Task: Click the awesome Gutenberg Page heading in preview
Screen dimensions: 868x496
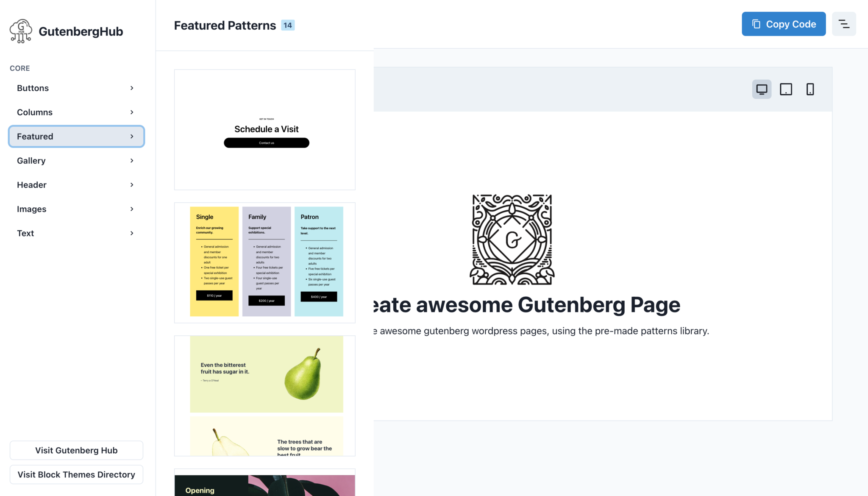Action: coord(527,305)
